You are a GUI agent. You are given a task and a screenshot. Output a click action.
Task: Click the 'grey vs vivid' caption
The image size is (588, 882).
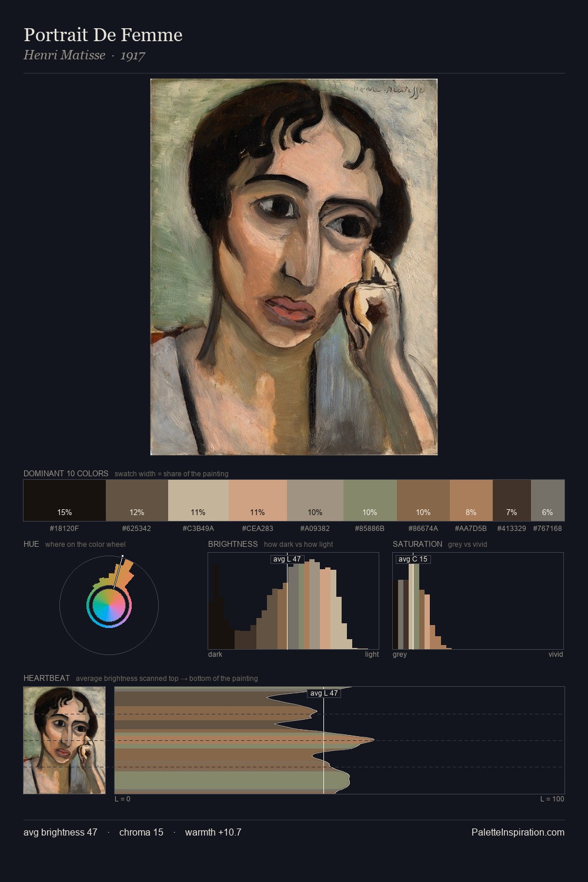(467, 544)
